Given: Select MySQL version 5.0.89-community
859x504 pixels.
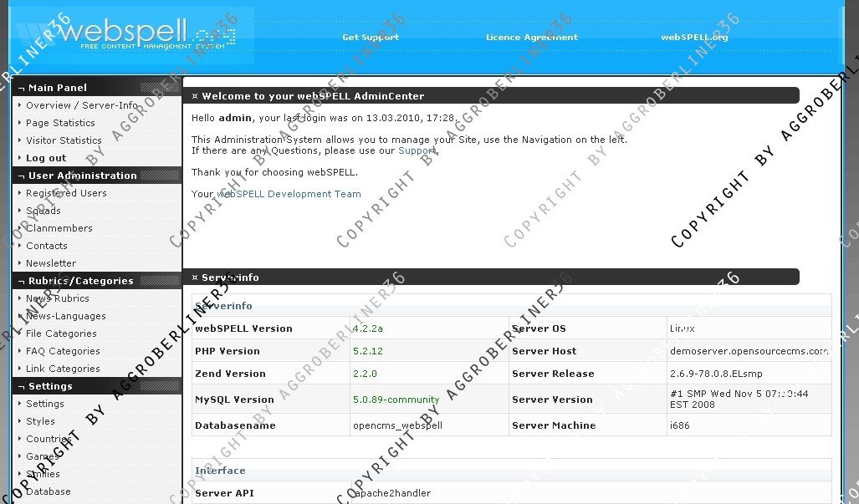Looking at the screenshot, I should (396, 400).
